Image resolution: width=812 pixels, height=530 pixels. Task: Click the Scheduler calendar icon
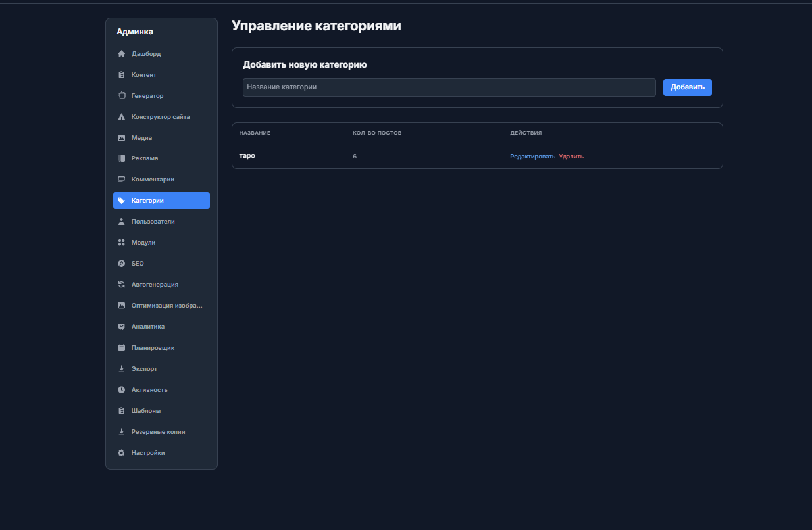pyautogui.click(x=121, y=348)
